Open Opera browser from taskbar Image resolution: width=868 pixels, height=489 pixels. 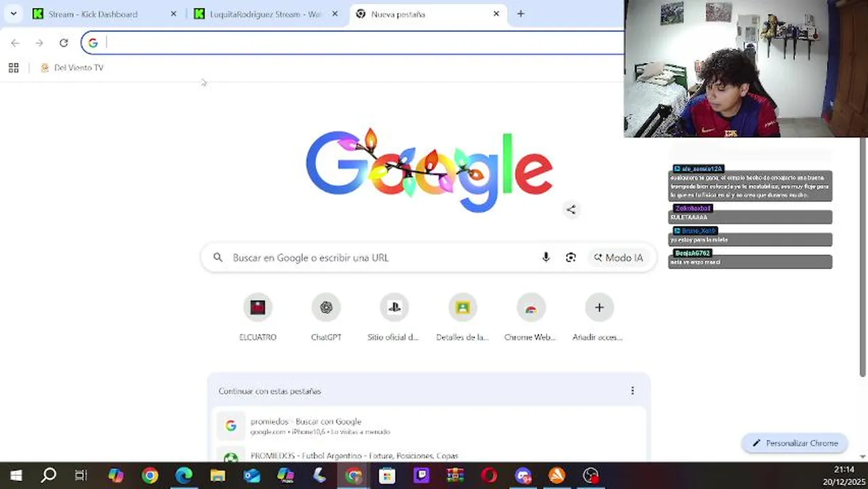tap(489, 475)
